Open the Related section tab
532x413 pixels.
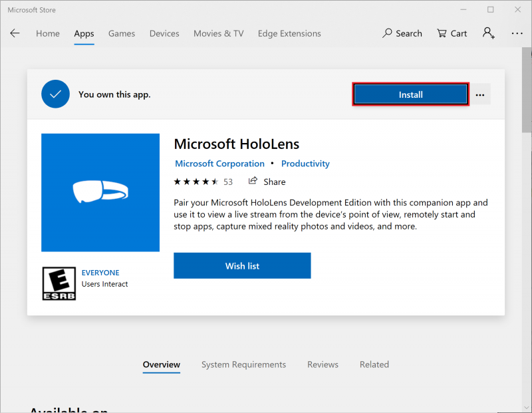(x=374, y=364)
